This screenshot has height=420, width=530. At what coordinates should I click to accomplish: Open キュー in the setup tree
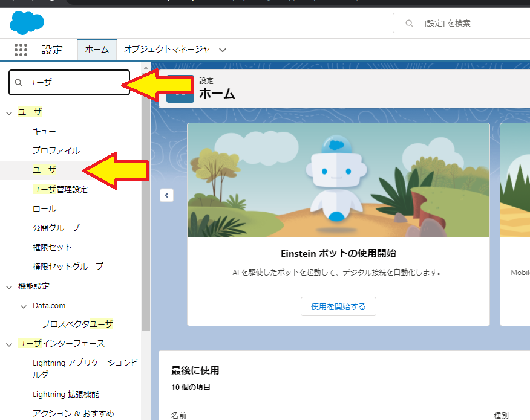(44, 131)
